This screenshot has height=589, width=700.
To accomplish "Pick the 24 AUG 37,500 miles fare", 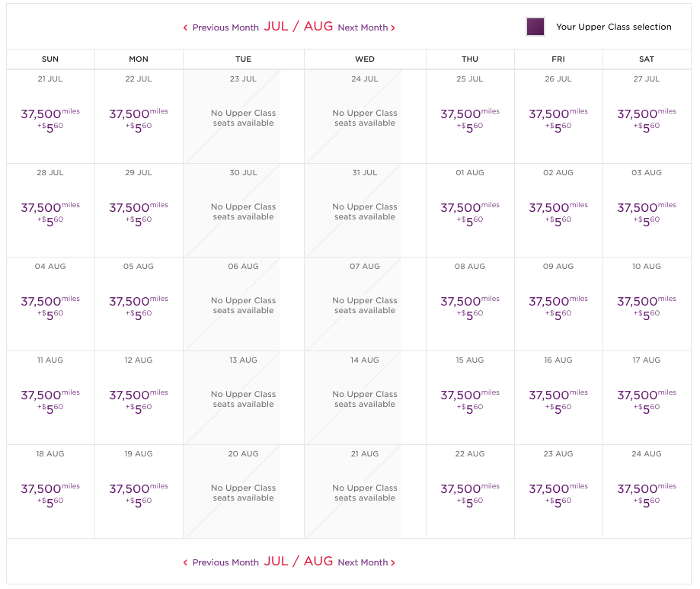I will point(647,491).
